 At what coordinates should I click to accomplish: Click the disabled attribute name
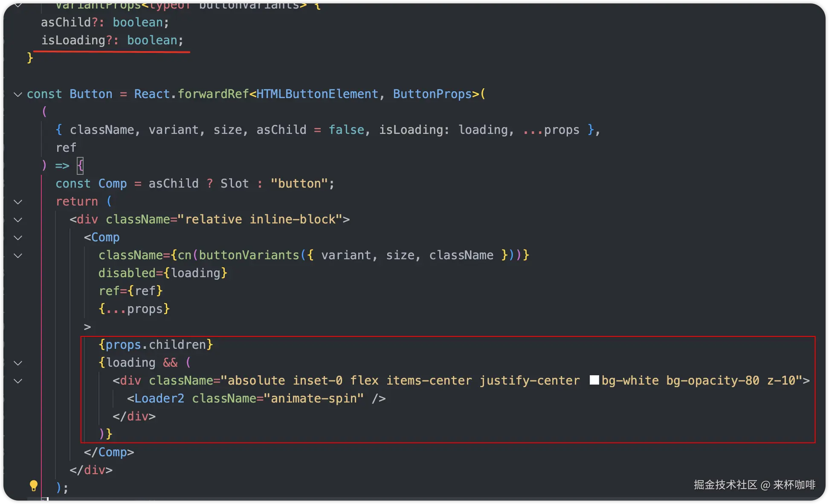coord(127,273)
